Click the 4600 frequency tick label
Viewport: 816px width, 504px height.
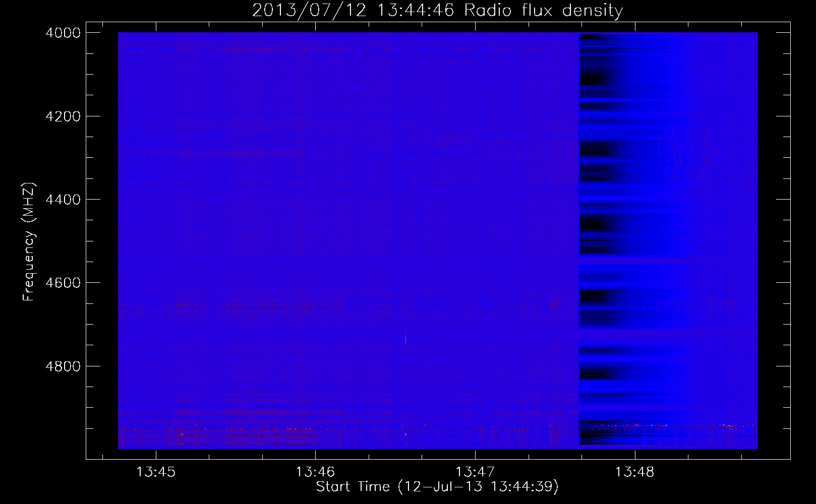63,283
